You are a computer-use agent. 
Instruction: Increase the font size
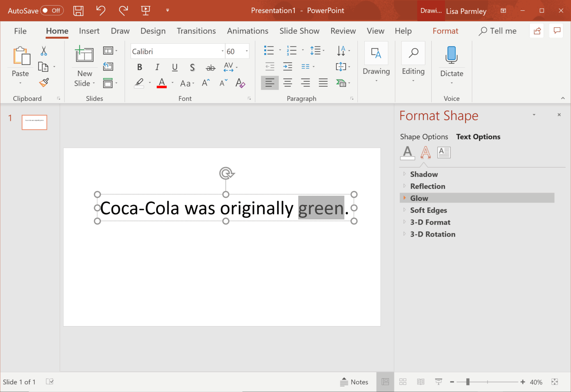pos(206,83)
